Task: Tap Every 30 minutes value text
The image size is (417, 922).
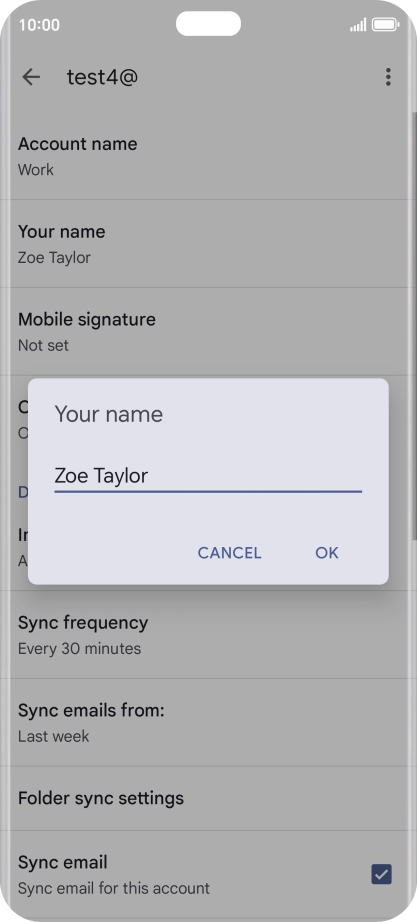Action: (x=79, y=649)
